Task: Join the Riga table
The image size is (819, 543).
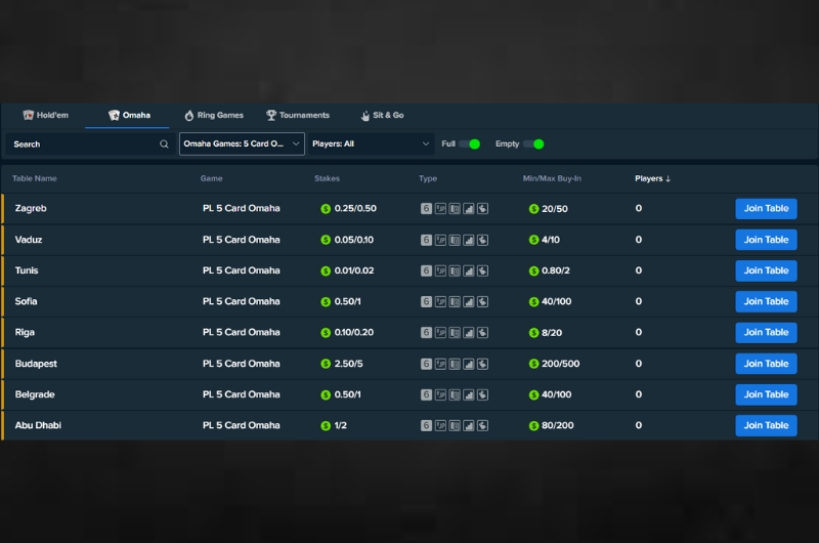Action: tap(766, 332)
